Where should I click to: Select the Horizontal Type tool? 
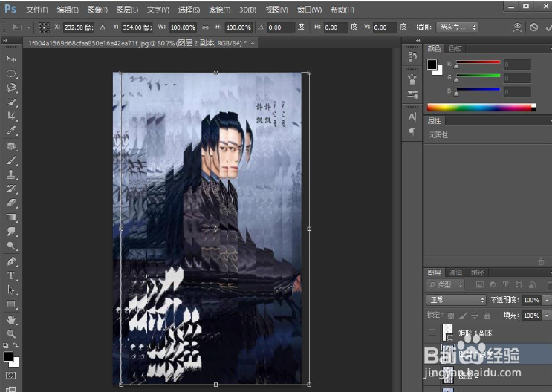11,275
